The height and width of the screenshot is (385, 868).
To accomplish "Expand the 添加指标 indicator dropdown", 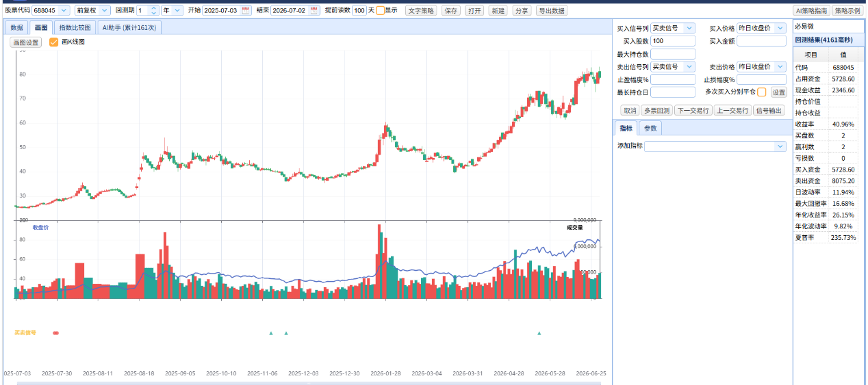I will click(715, 146).
